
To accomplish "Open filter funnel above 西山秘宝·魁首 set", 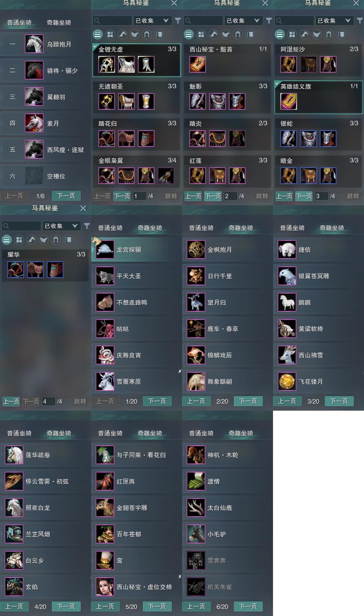I will click(x=268, y=21).
